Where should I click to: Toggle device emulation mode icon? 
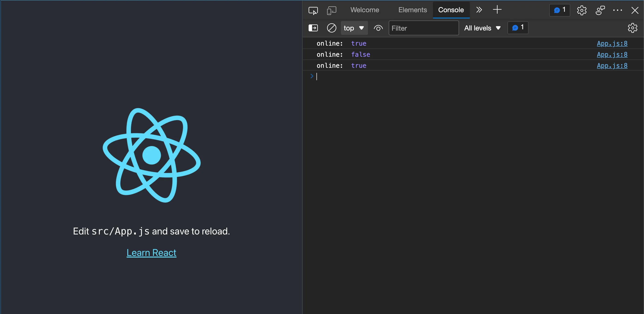331,10
